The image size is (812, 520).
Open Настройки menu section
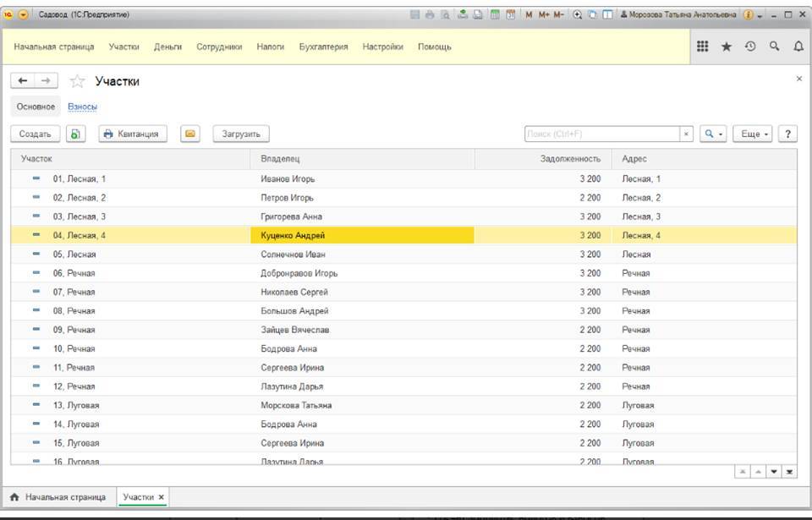click(x=382, y=47)
